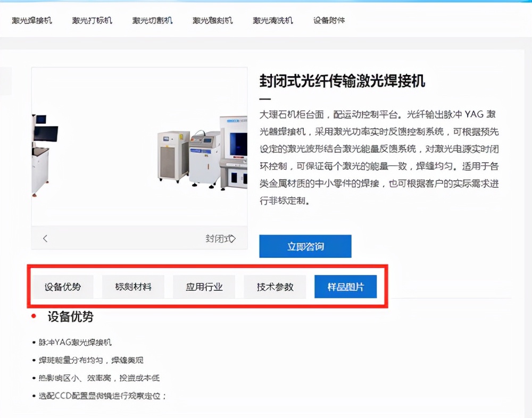Switch to the 标刻材料 tab
This screenshot has width=532, height=418.
pyautogui.click(x=133, y=286)
